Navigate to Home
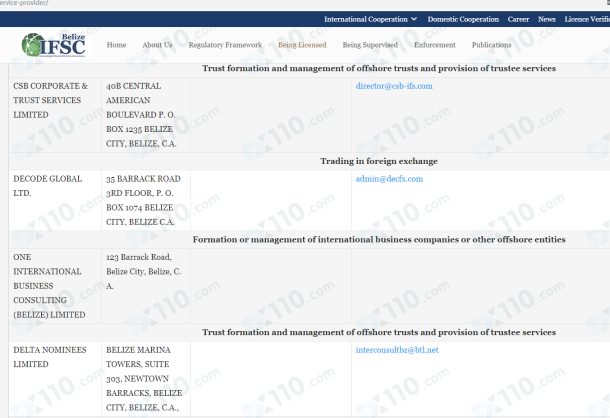Viewport: 610px width, 418px height. (x=116, y=45)
